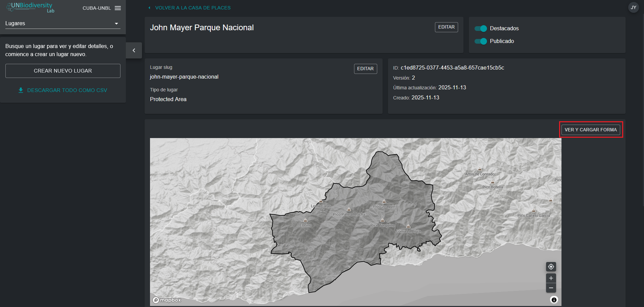644x307 pixels.
Task: Click the map geolocate target icon
Action: (x=551, y=267)
